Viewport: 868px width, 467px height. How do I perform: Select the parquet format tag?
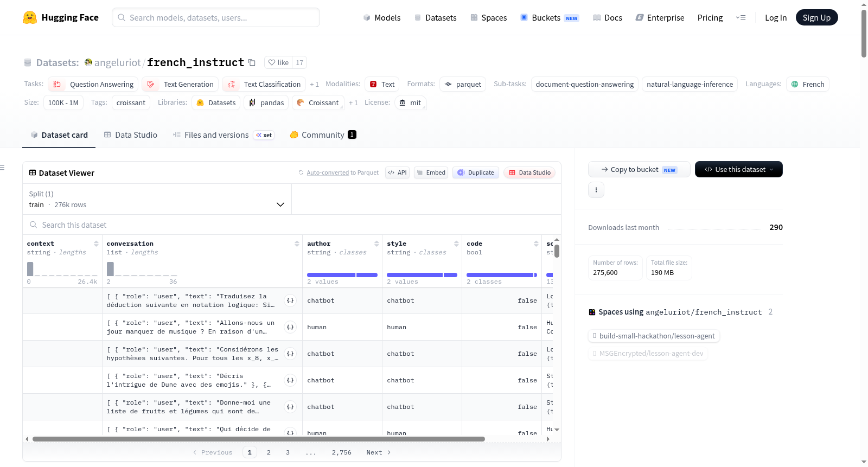tap(463, 84)
